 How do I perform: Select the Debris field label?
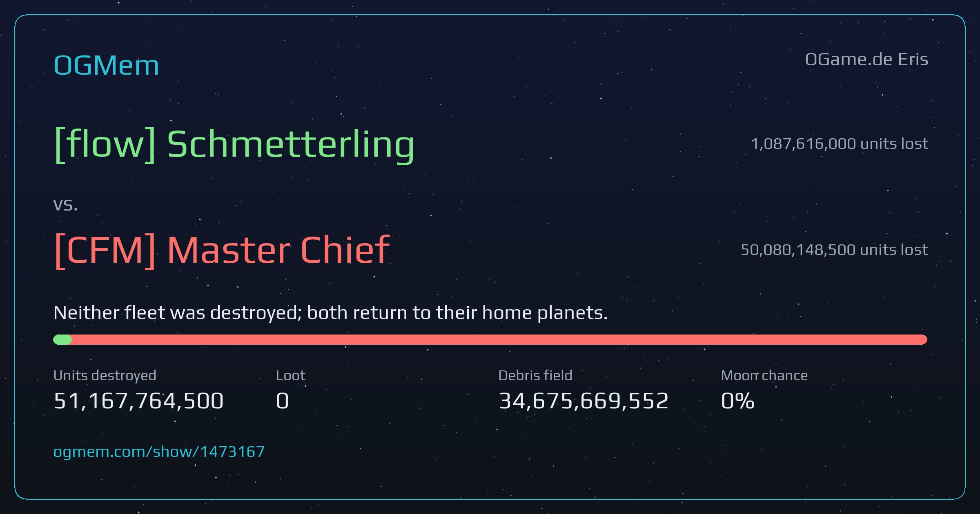point(535,375)
